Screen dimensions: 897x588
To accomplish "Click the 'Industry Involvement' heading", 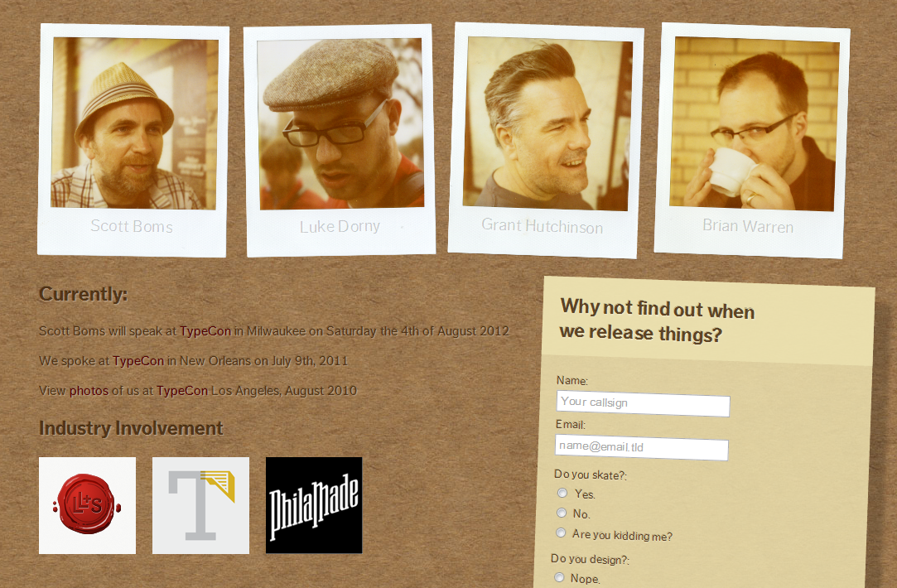I will [x=131, y=428].
